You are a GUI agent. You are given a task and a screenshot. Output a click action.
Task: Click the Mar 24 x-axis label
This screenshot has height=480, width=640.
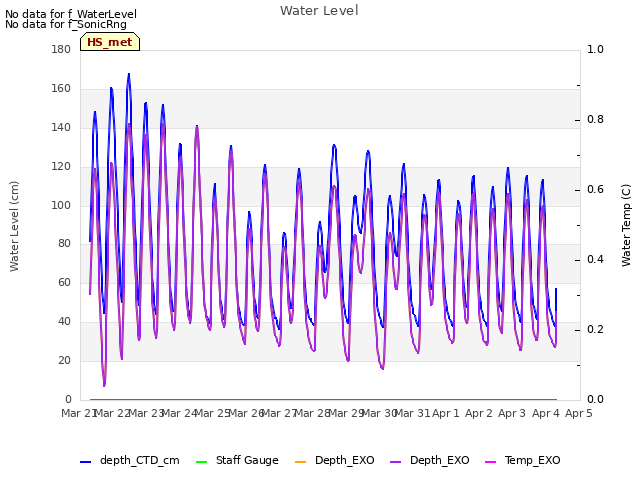click(180, 413)
